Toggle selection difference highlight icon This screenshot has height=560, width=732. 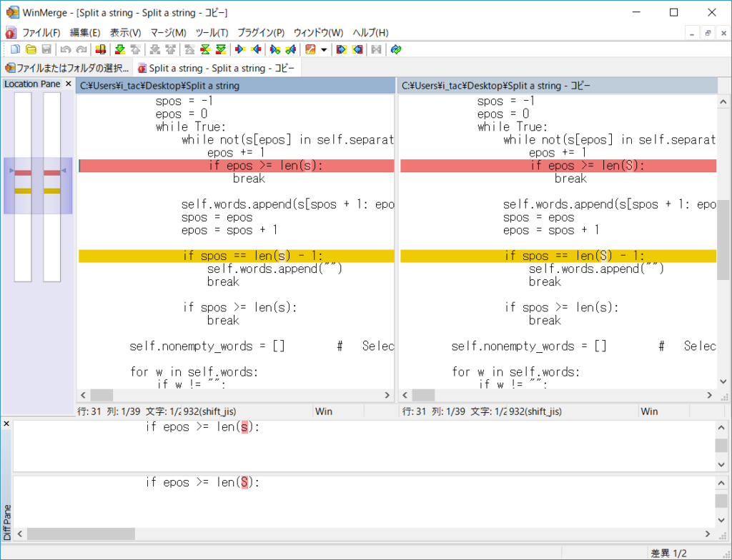tap(100, 49)
